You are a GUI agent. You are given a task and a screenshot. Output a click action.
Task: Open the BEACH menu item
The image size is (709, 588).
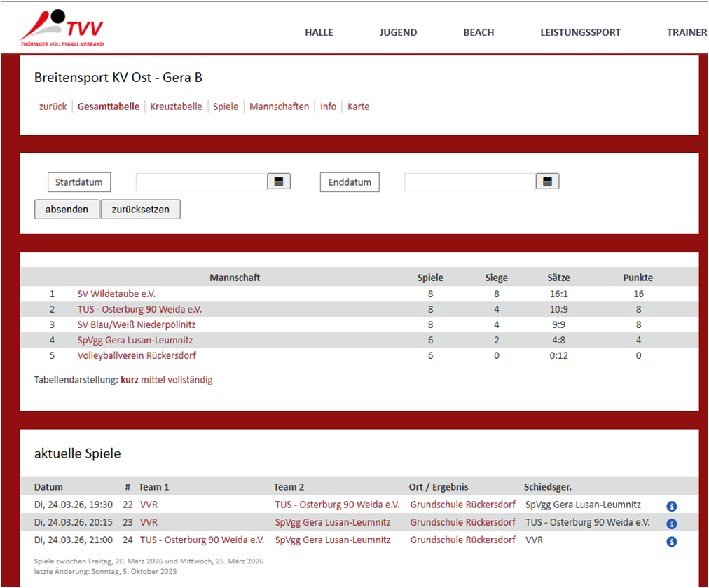point(479,32)
